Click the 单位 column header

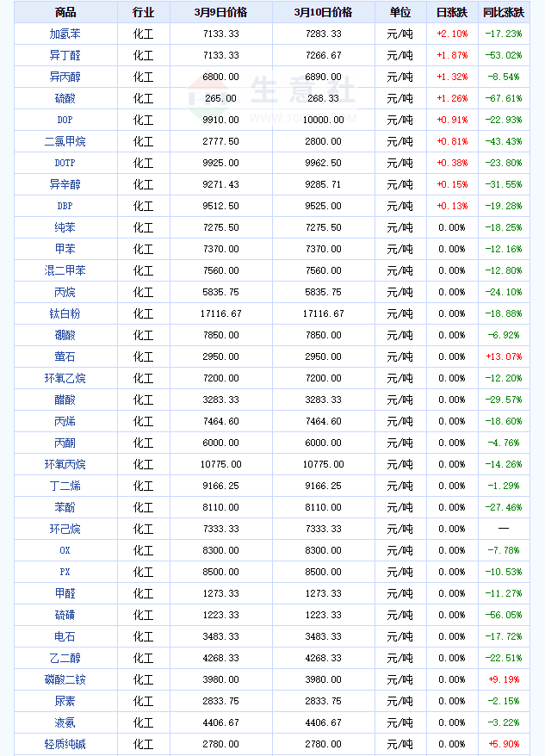400,12
